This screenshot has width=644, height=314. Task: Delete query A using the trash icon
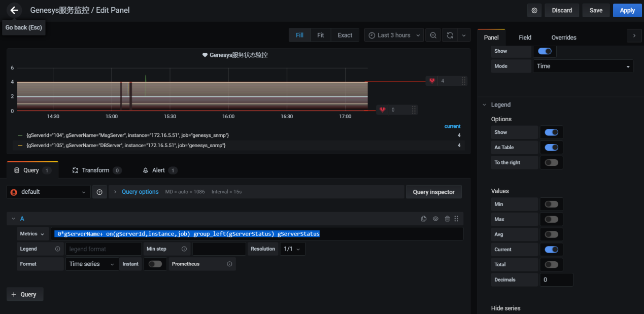pyautogui.click(x=447, y=219)
